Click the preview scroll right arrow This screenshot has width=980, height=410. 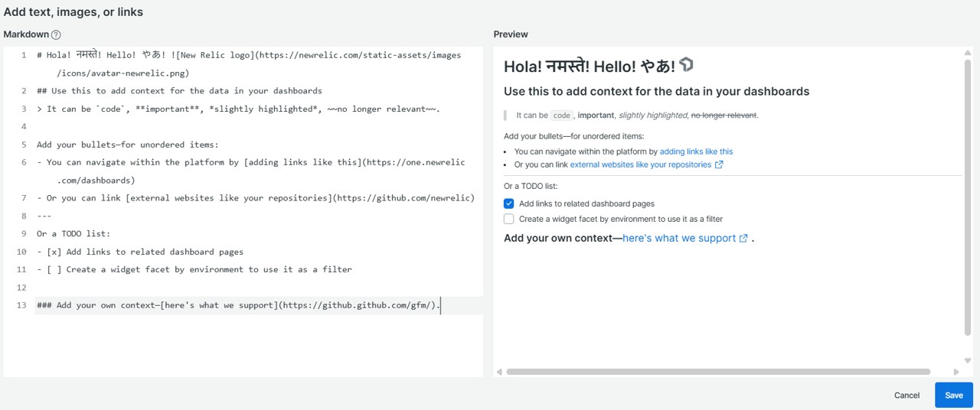tap(956, 372)
